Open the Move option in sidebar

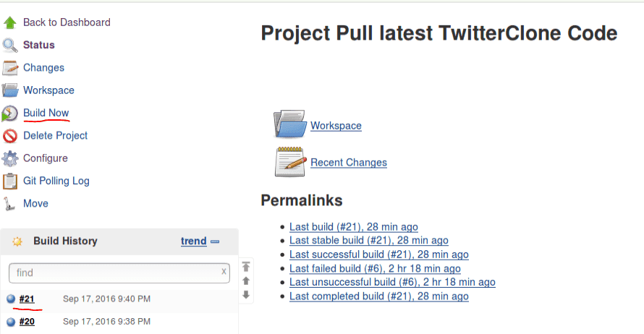click(x=35, y=204)
